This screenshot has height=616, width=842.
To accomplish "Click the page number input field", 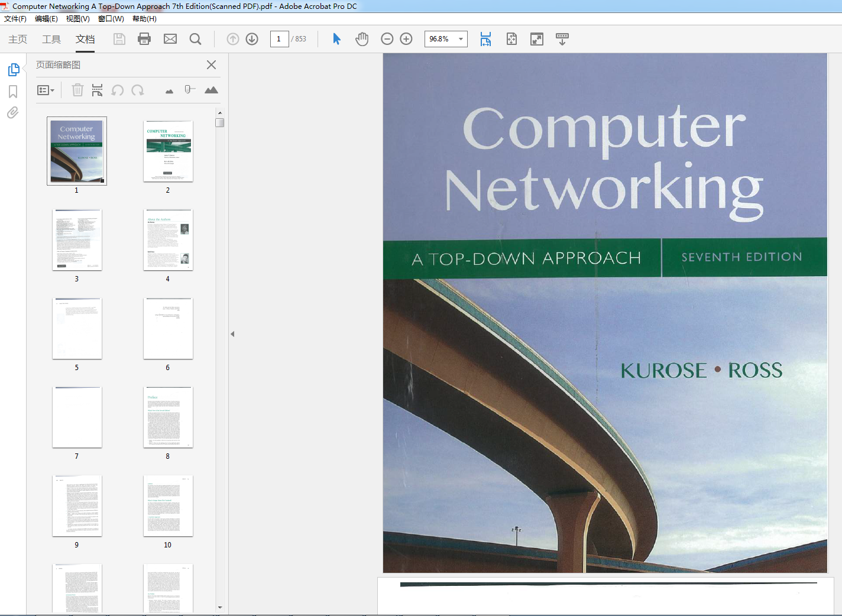I will click(279, 39).
